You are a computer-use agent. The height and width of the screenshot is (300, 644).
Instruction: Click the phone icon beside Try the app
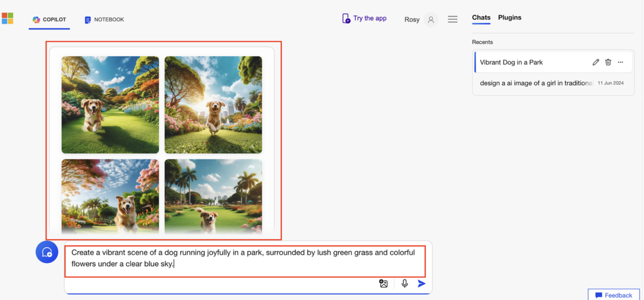[346, 18]
